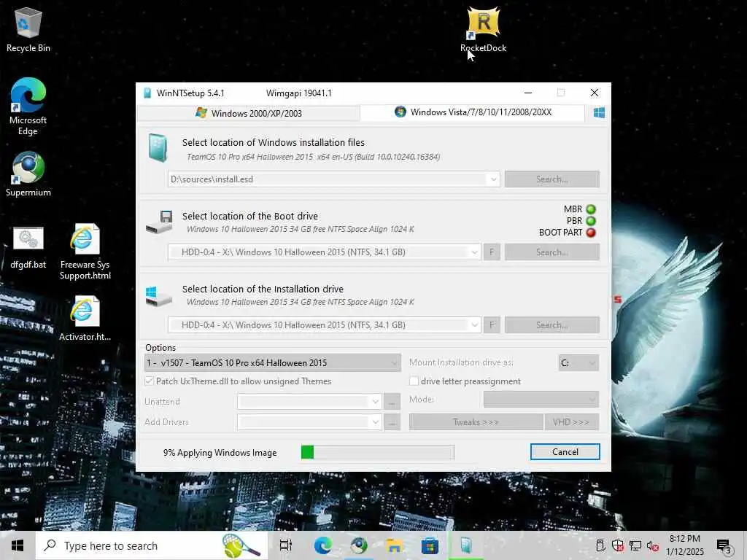Open the TeamOS 10 Pro edition dropdown

273,363
